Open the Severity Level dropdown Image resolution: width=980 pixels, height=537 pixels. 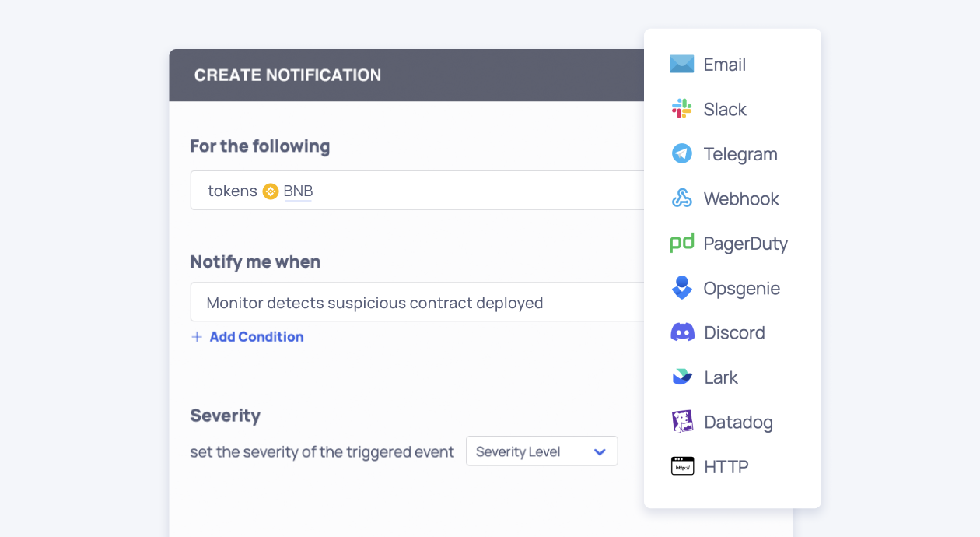click(x=541, y=451)
